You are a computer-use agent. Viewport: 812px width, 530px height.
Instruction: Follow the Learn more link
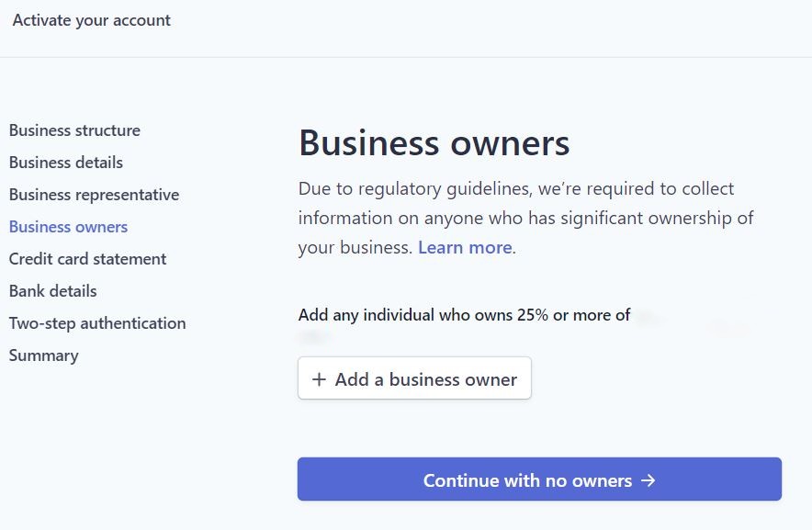465,248
